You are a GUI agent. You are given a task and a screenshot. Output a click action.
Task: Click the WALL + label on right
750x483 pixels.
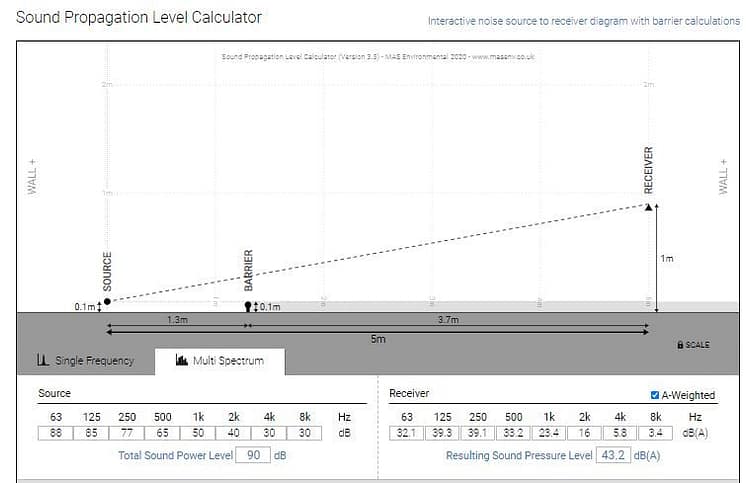pyautogui.click(x=724, y=176)
